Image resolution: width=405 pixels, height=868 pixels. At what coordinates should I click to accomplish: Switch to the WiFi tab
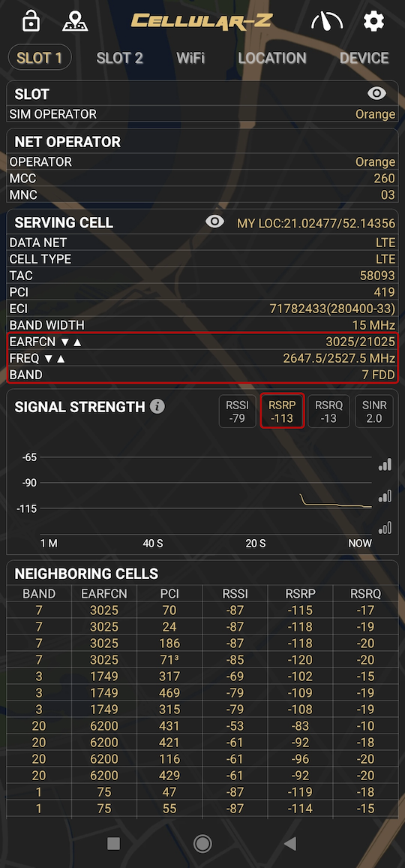(x=191, y=58)
